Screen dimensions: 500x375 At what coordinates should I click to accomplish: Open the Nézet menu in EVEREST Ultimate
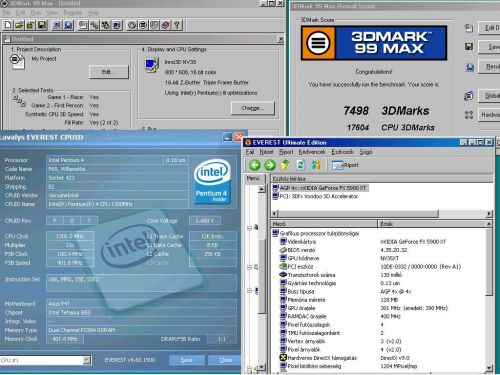[266, 152]
